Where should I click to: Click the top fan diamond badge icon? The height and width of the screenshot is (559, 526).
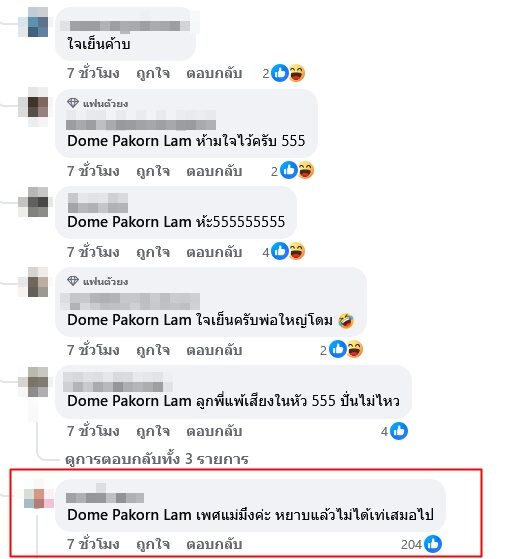click(x=73, y=103)
